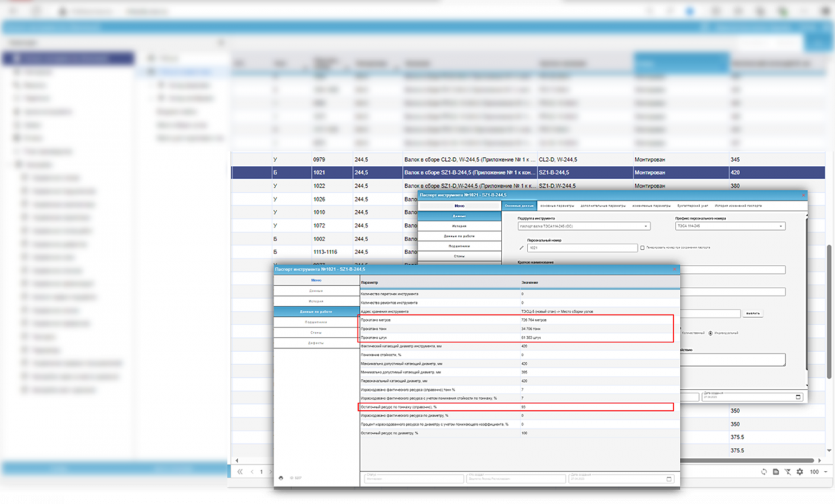Click the Статус field in the front dialog
Viewport: 835px width, 504px height.
point(414,478)
